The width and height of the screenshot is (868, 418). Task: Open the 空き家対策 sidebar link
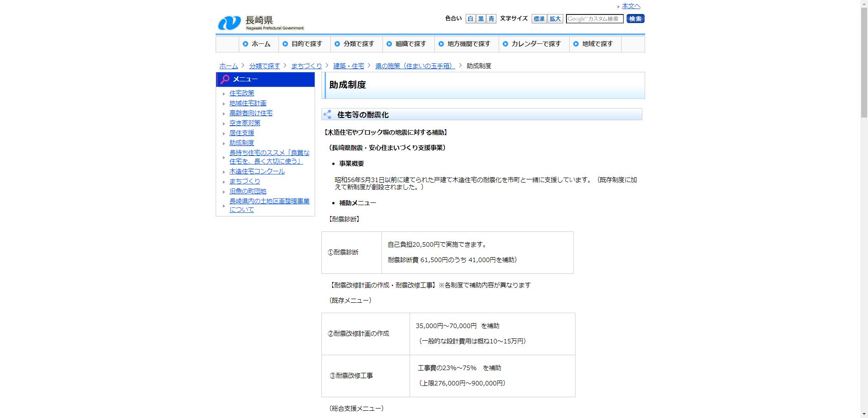[x=244, y=123]
